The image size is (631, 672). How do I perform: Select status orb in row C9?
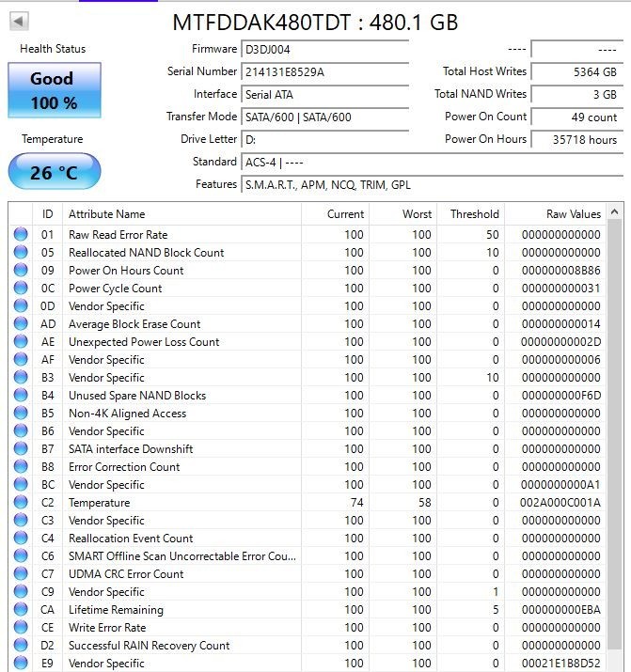[x=21, y=591]
